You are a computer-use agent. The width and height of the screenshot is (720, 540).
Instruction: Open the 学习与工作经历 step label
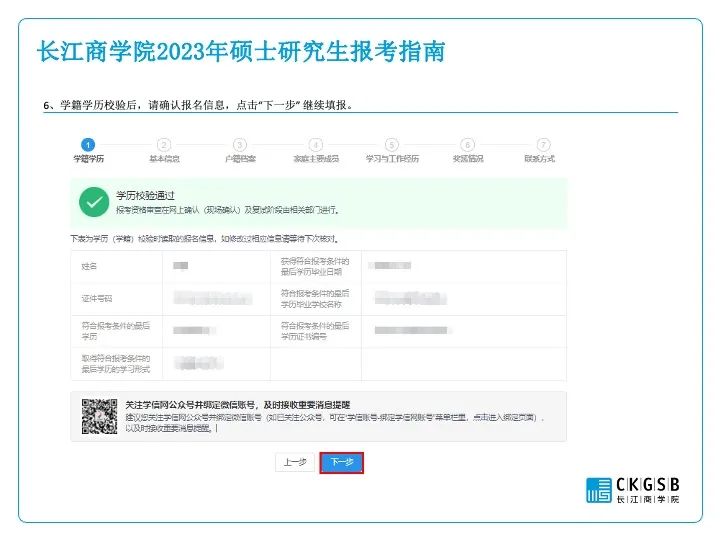point(392,159)
